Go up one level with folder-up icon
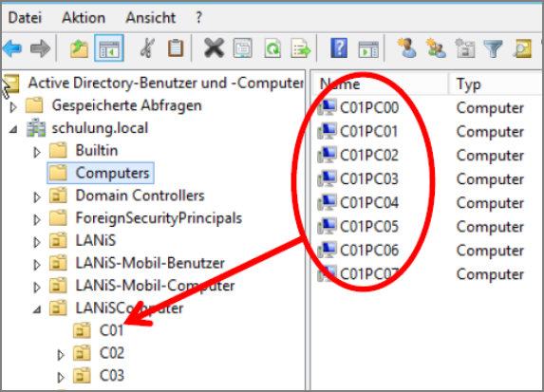Viewport: 544px width, 392px height. tap(79, 48)
